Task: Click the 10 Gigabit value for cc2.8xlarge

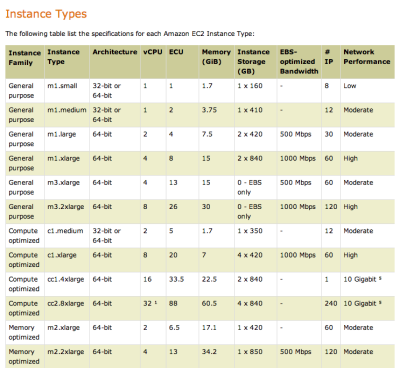Action: click(363, 304)
